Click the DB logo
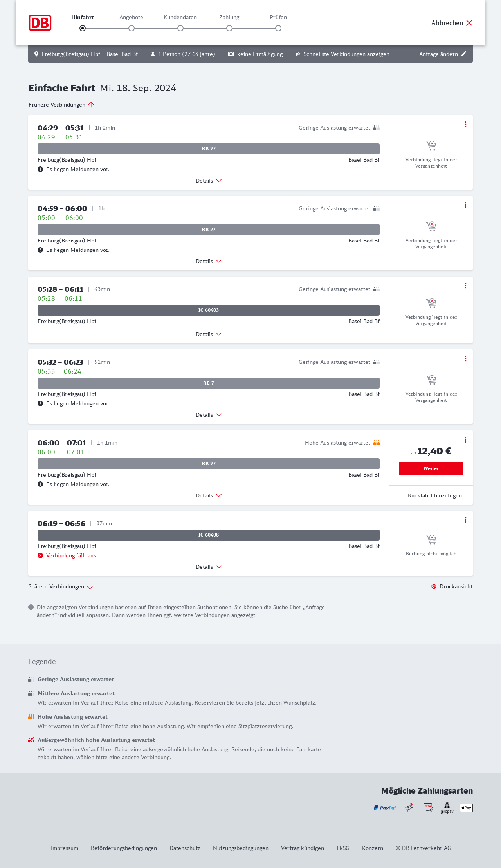This screenshot has height=868, width=501. pos(40,23)
